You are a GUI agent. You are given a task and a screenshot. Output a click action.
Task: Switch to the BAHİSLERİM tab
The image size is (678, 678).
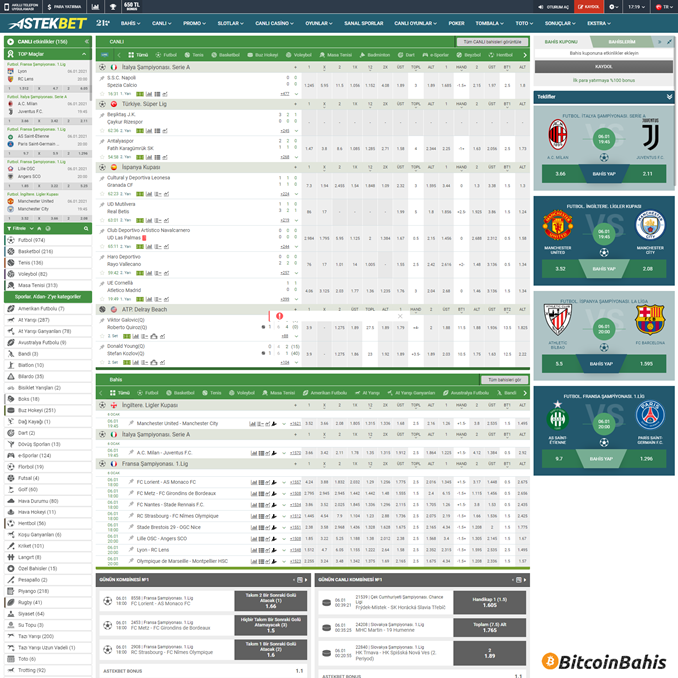pos(621,42)
